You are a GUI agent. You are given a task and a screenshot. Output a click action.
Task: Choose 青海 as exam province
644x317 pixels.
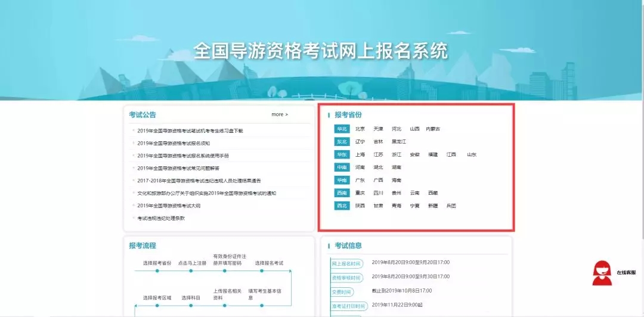coord(397,206)
